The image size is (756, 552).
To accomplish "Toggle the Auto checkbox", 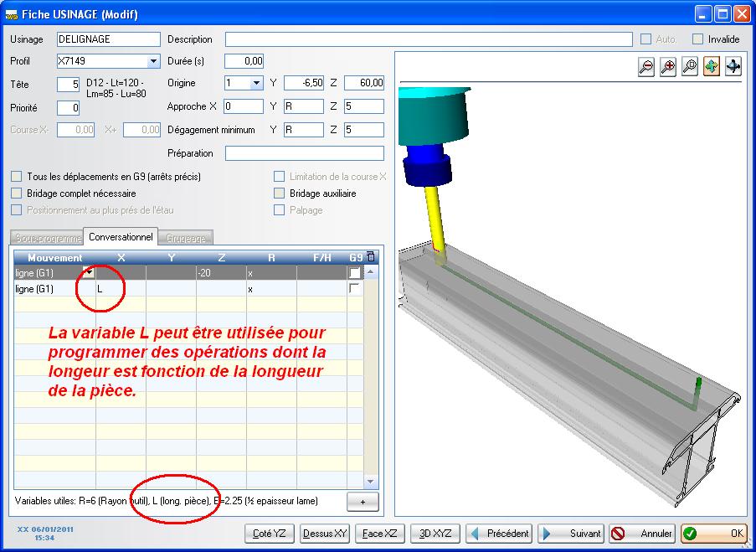I will click(645, 39).
